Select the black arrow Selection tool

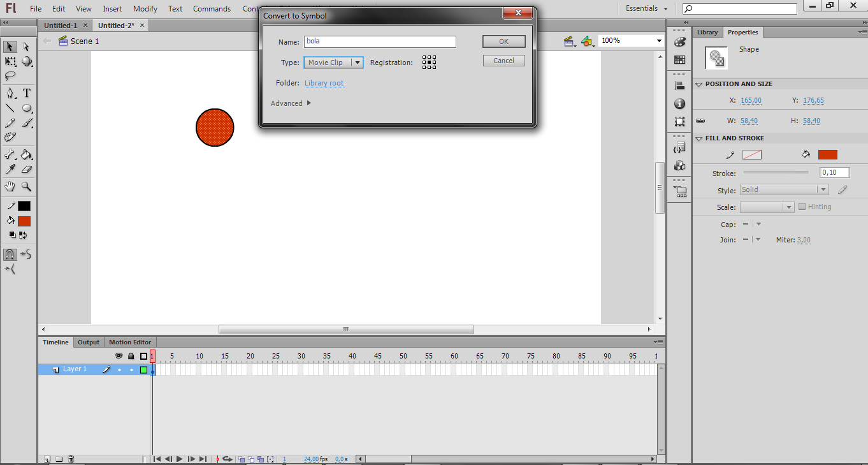pos(10,47)
